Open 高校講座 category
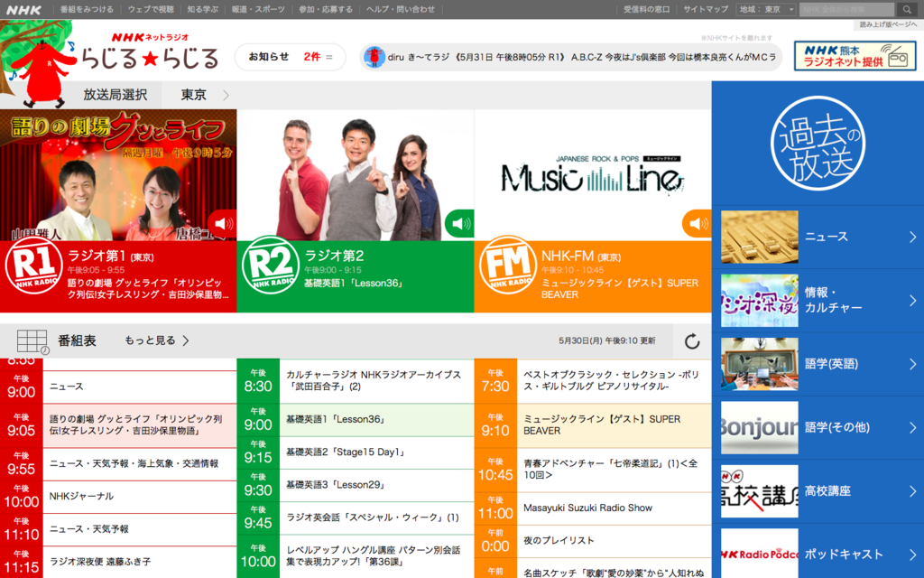924x578 pixels. click(x=818, y=491)
